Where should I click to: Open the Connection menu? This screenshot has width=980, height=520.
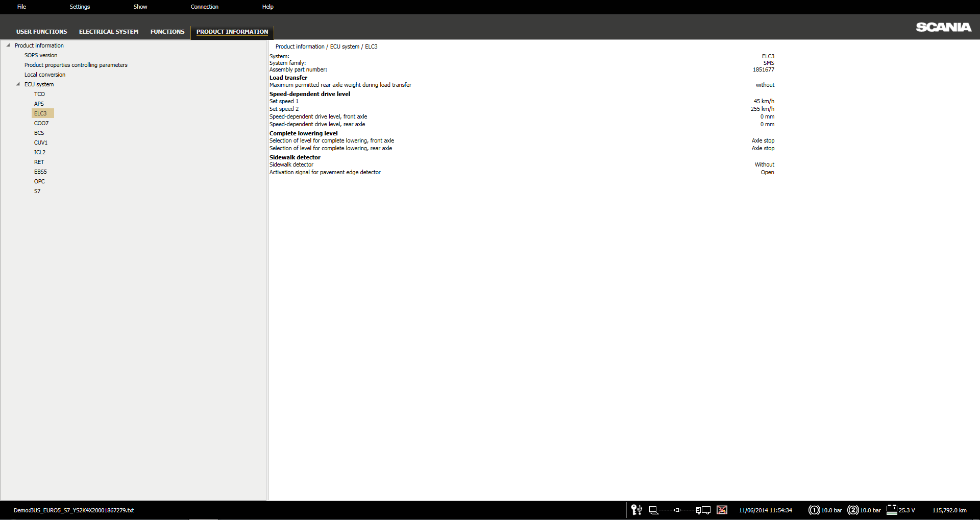(x=204, y=7)
